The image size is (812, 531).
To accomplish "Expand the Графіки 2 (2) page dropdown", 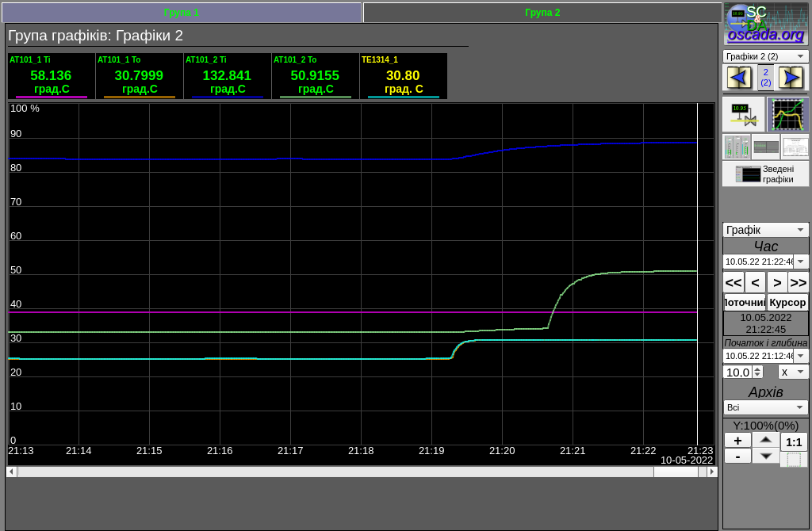I will coord(765,56).
